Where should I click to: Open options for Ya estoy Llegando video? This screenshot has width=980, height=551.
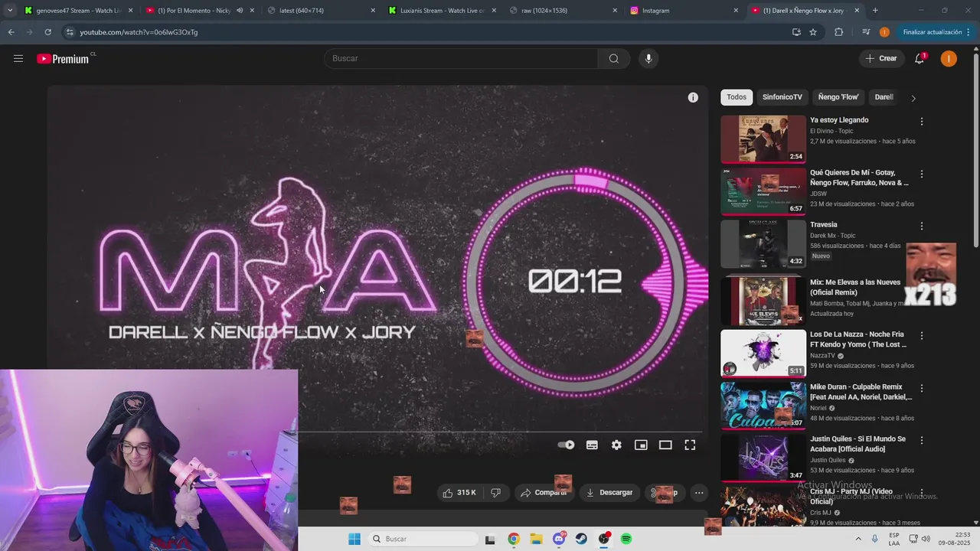click(x=922, y=122)
